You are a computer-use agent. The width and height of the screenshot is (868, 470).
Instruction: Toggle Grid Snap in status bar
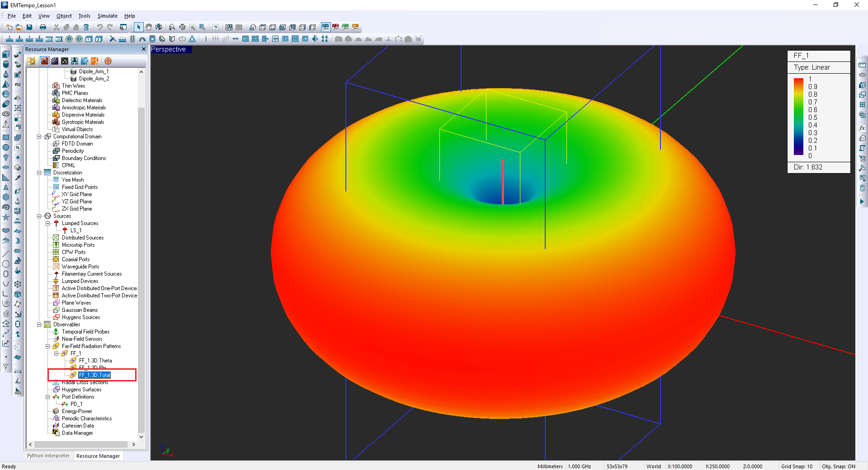(x=797, y=466)
